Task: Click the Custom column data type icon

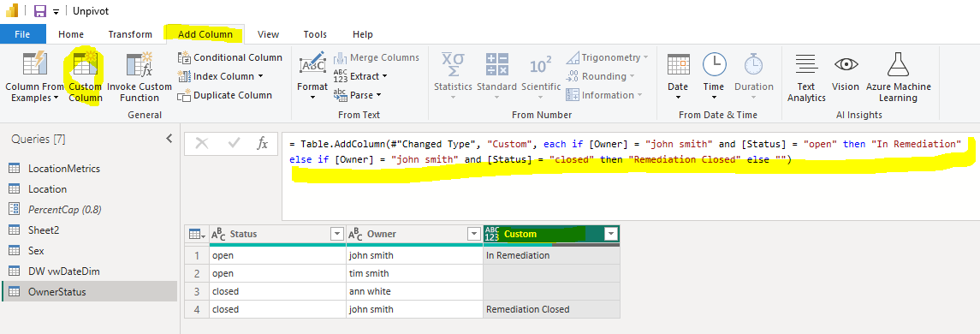Action: click(492, 234)
